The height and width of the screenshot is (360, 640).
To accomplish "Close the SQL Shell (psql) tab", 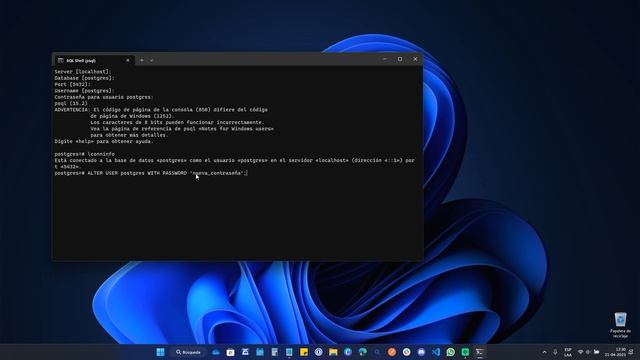I will click(128, 60).
